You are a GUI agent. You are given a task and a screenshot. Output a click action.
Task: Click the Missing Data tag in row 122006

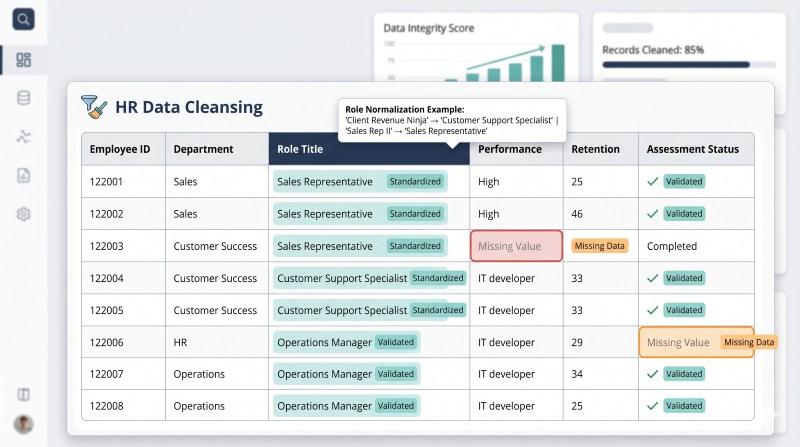(x=749, y=342)
